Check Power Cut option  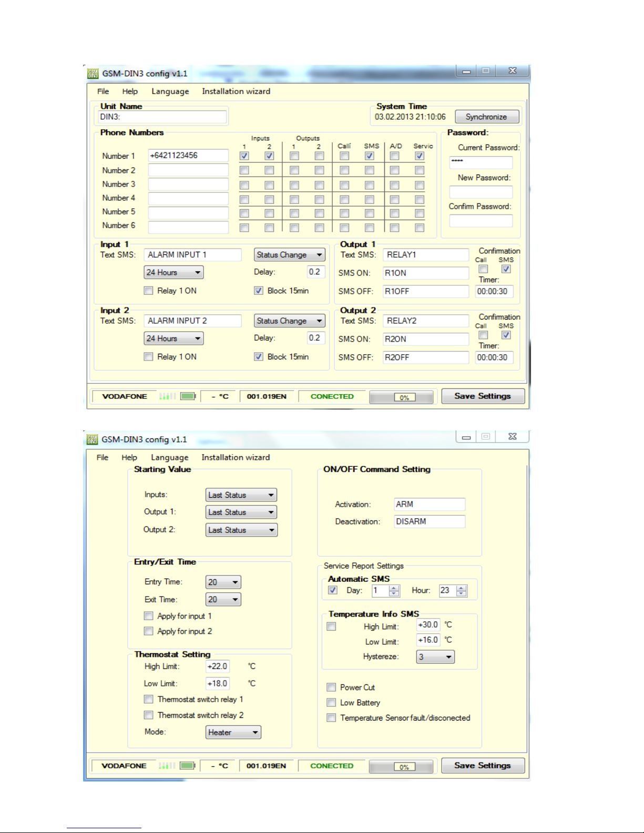tap(332, 687)
